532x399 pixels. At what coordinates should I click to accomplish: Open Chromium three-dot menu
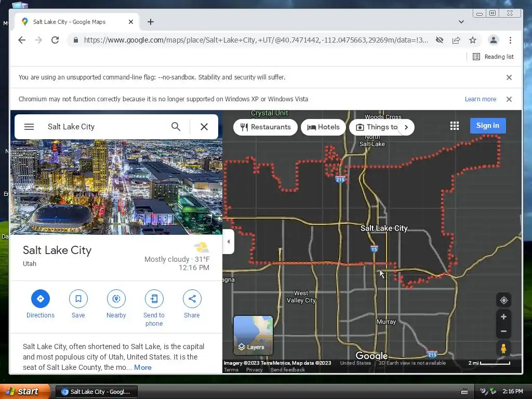coord(510,40)
